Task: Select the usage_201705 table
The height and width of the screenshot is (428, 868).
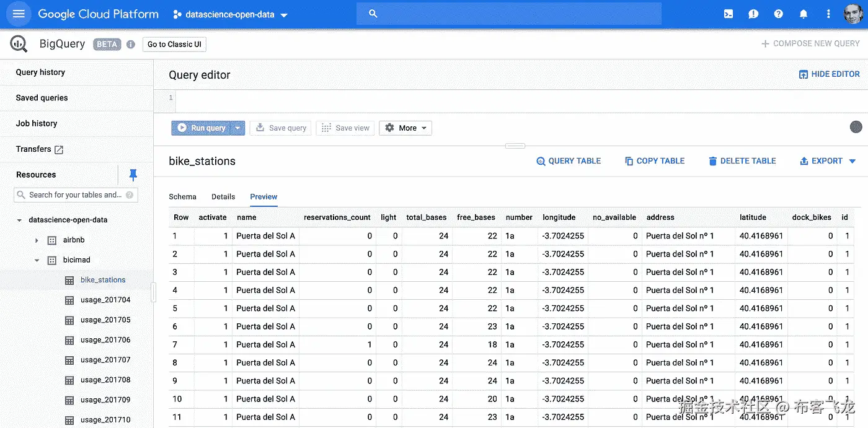Action: [105, 320]
